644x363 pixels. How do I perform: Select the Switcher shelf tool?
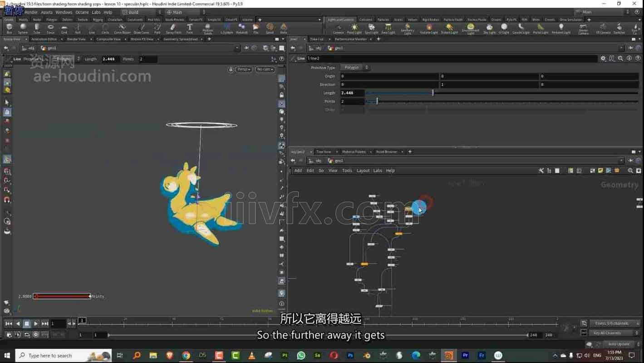[x=619, y=29]
